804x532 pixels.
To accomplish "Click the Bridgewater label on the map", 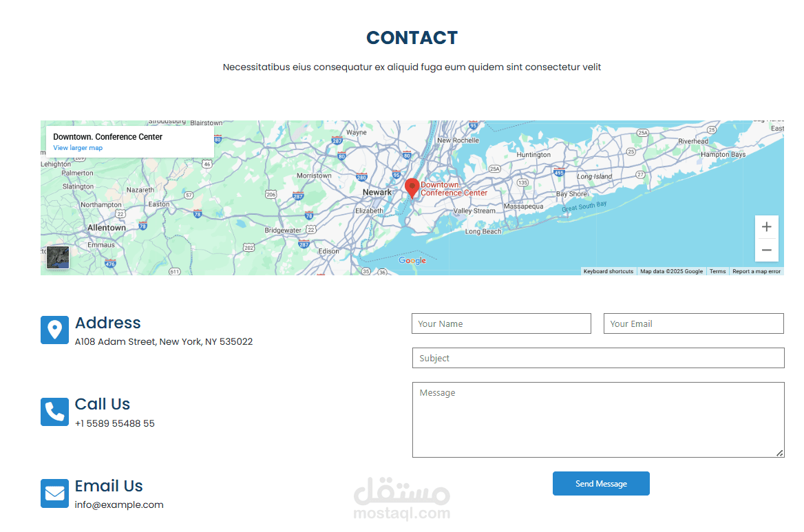I will click(x=283, y=230).
